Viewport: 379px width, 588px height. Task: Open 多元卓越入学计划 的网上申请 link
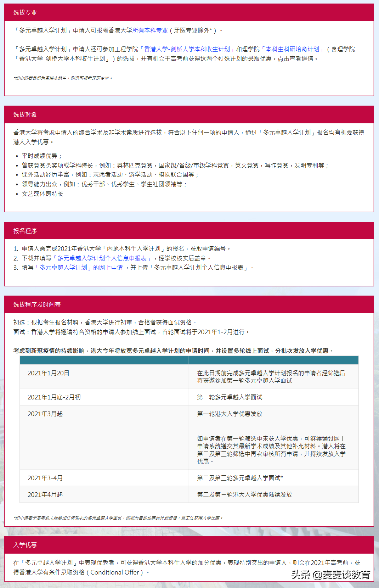pyautogui.click(x=79, y=267)
